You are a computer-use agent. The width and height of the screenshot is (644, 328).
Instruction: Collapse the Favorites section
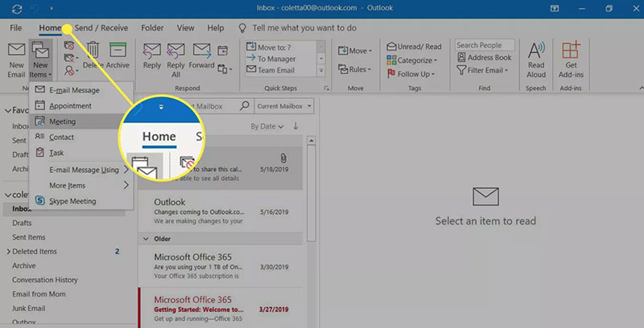coord(8,111)
